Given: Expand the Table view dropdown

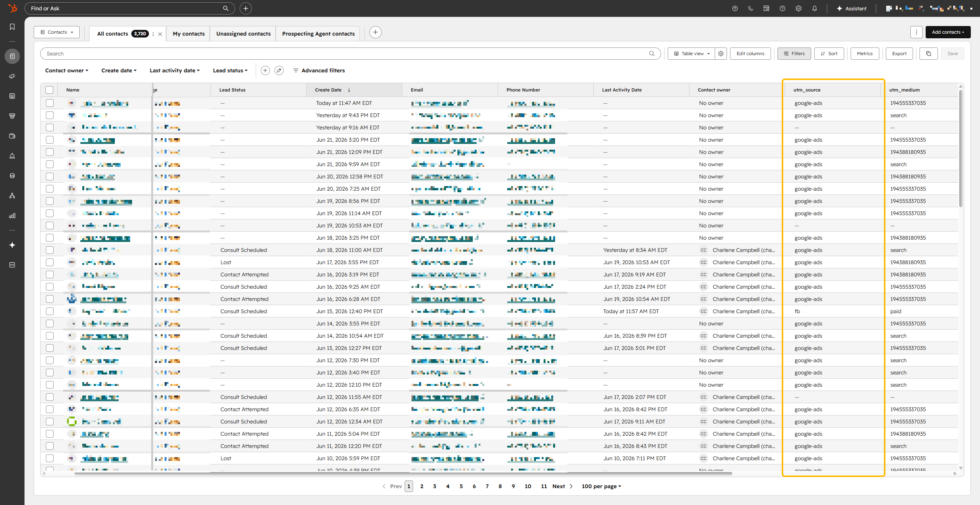Looking at the screenshot, I should click(x=691, y=54).
